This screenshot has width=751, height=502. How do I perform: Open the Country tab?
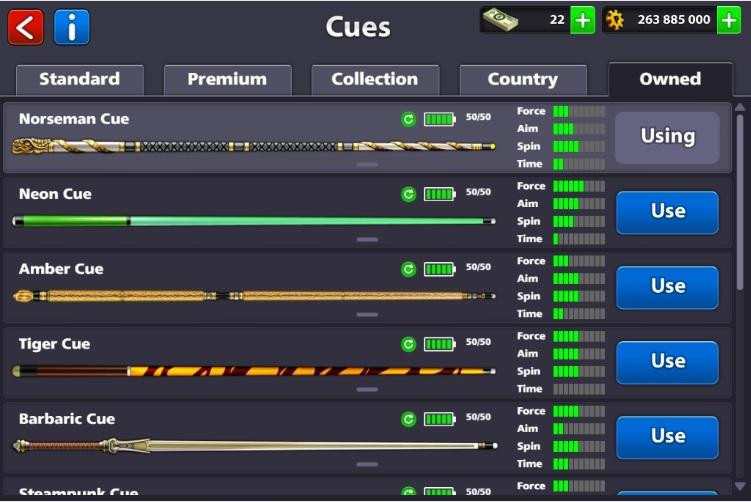point(523,80)
